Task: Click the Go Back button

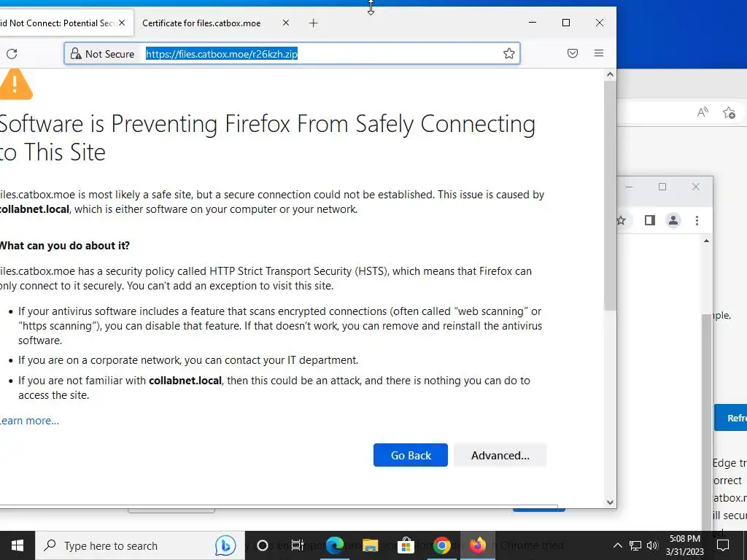Action: 411,455
